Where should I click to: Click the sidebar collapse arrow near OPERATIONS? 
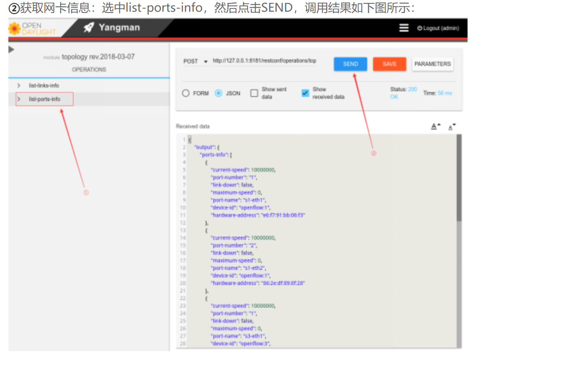[11, 49]
